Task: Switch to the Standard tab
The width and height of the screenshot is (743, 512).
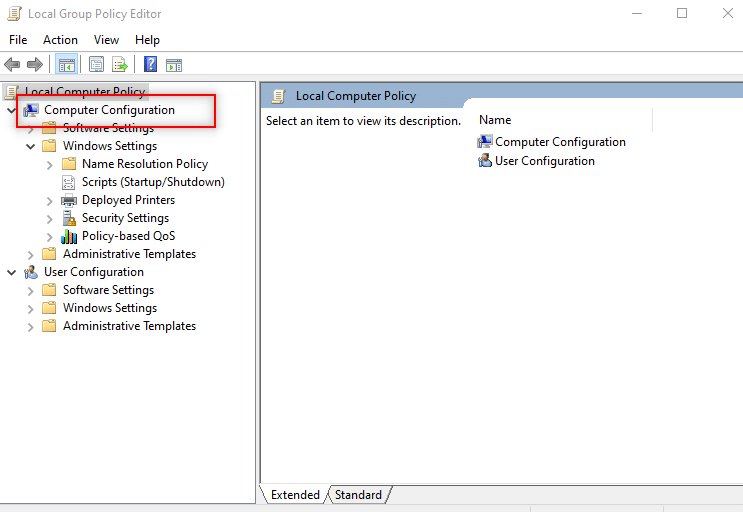Action: pos(358,495)
